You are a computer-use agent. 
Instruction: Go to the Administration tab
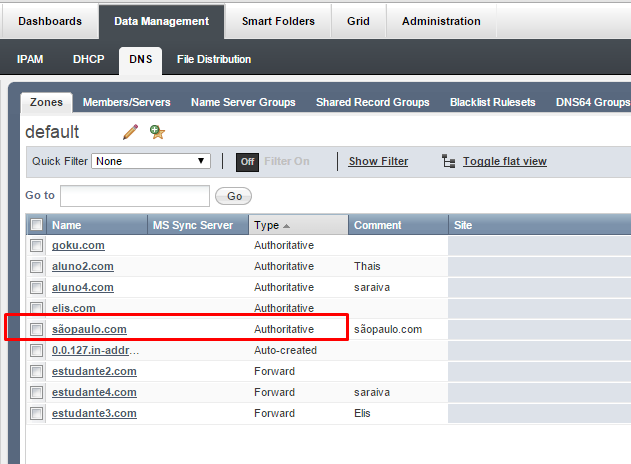pos(441,21)
